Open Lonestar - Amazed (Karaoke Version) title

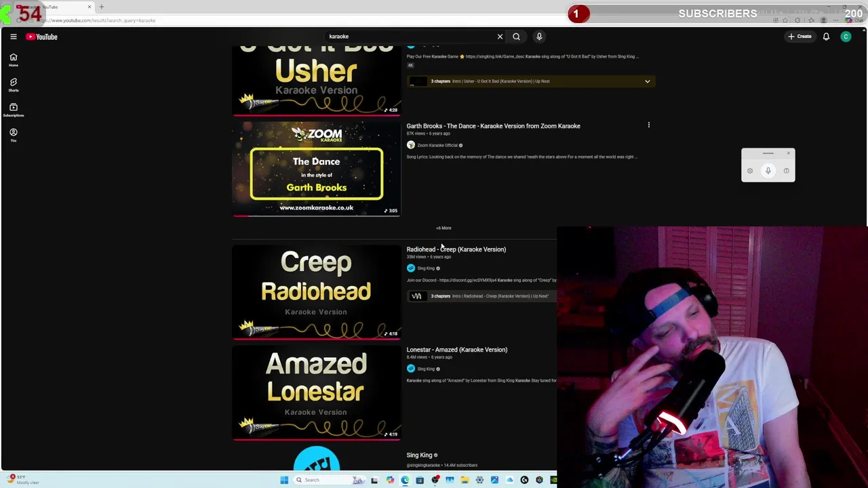(456, 350)
